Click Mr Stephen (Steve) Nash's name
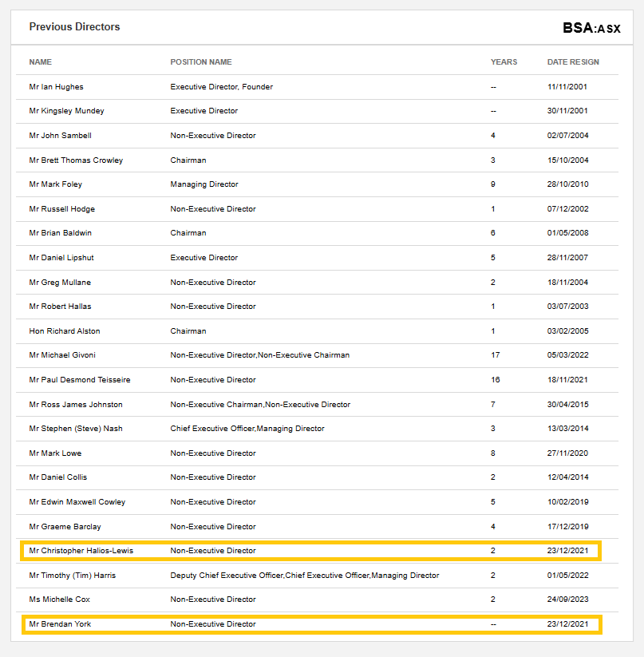 point(76,429)
